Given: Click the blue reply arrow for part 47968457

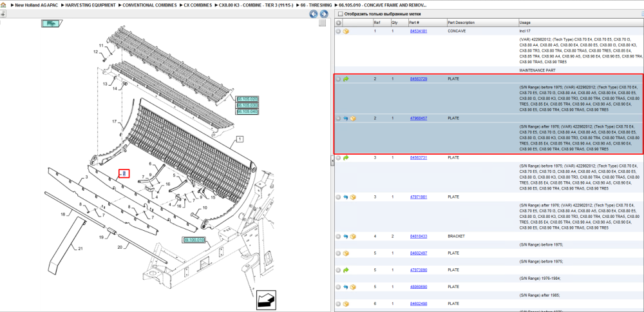Looking at the screenshot, I should 346,119.
